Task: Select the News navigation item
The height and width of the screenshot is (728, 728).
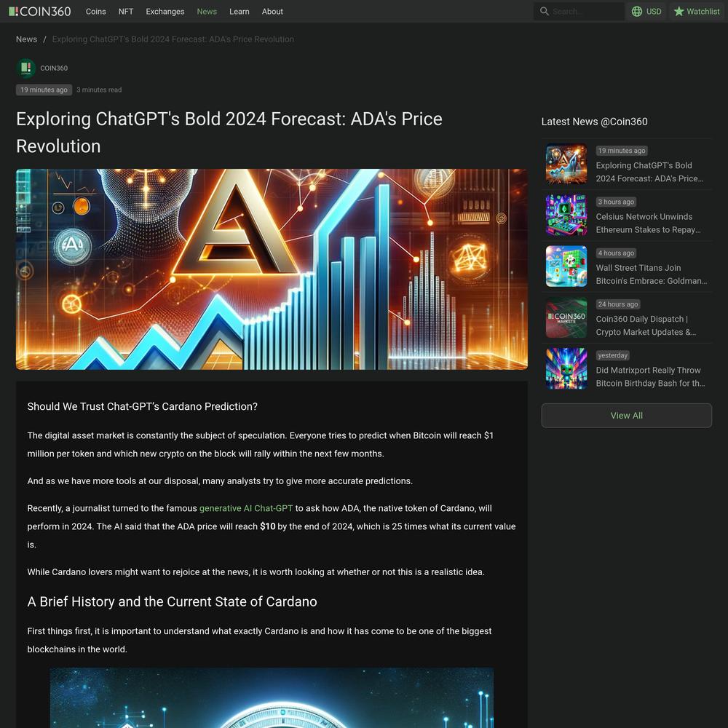Action: 207,12
